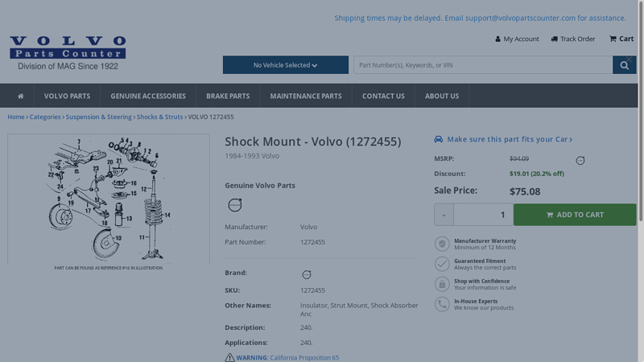Click the Shop with Confidence lock icon
The width and height of the screenshot is (644, 362).
click(x=442, y=284)
